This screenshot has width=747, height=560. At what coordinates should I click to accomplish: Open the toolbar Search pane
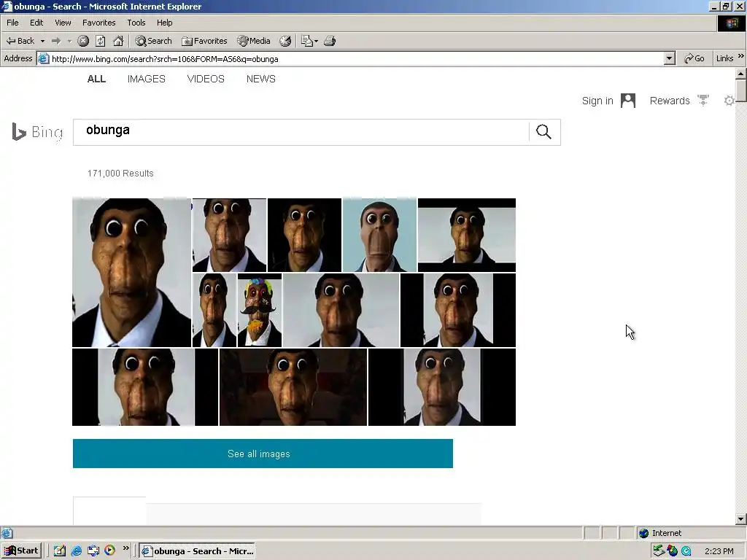tap(153, 41)
